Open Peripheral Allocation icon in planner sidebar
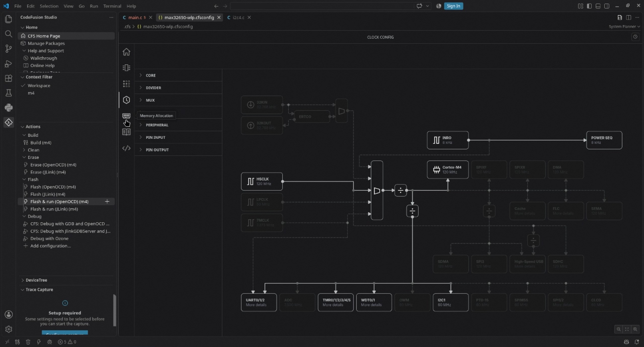Screen dimensions: 644x347 click(126, 68)
